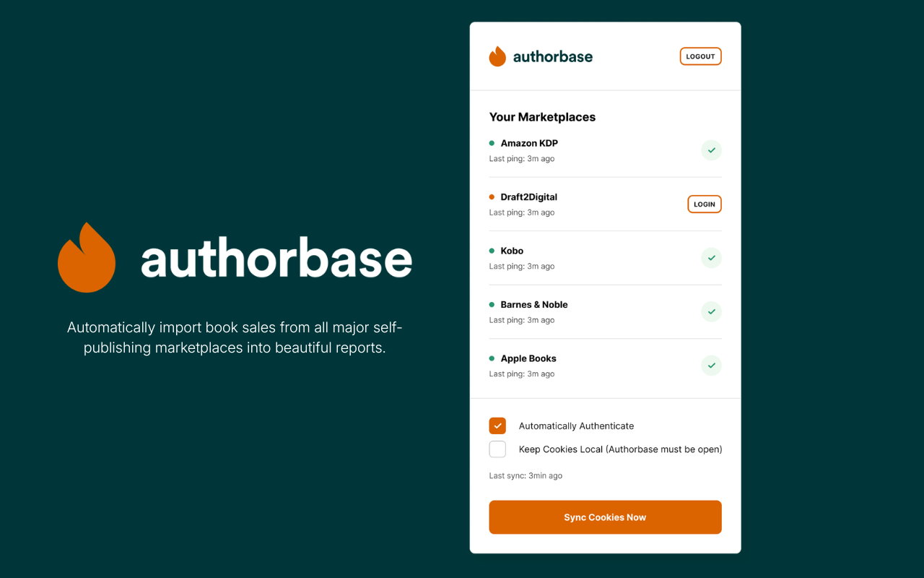Click the LOGIN button for Draft2Digital
Image resolution: width=924 pixels, height=578 pixels.
[704, 204]
